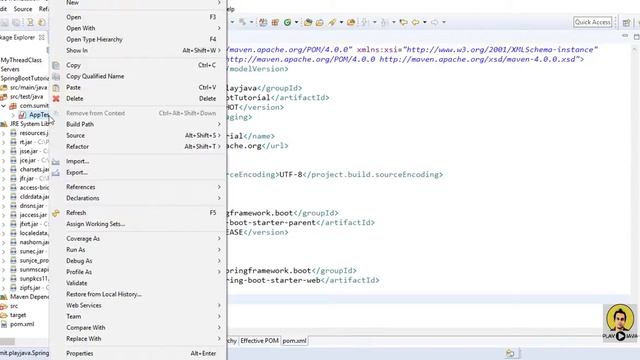This screenshot has height=360, width=640.
Task: Open Source menu in menu bar
Action: (x=23, y=9)
